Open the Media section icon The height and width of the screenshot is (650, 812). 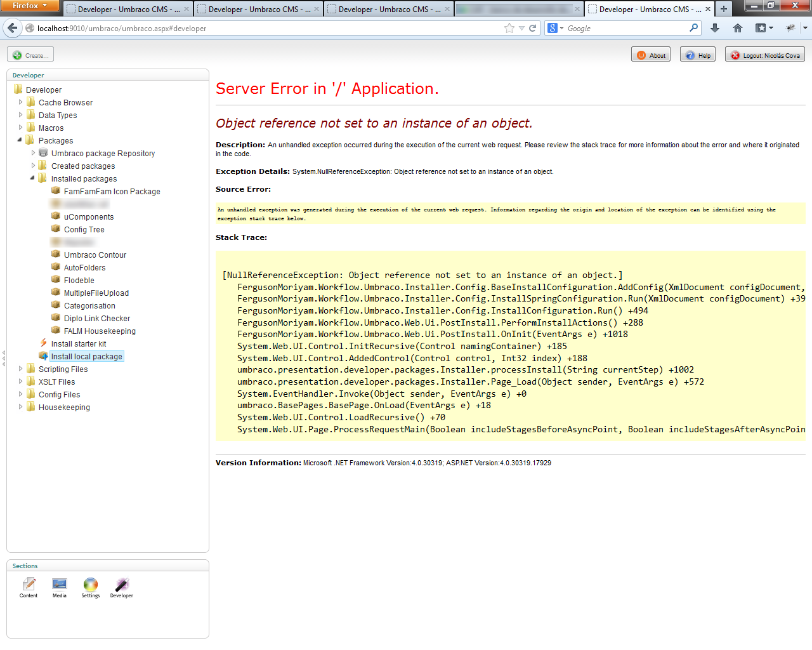coord(60,587)
